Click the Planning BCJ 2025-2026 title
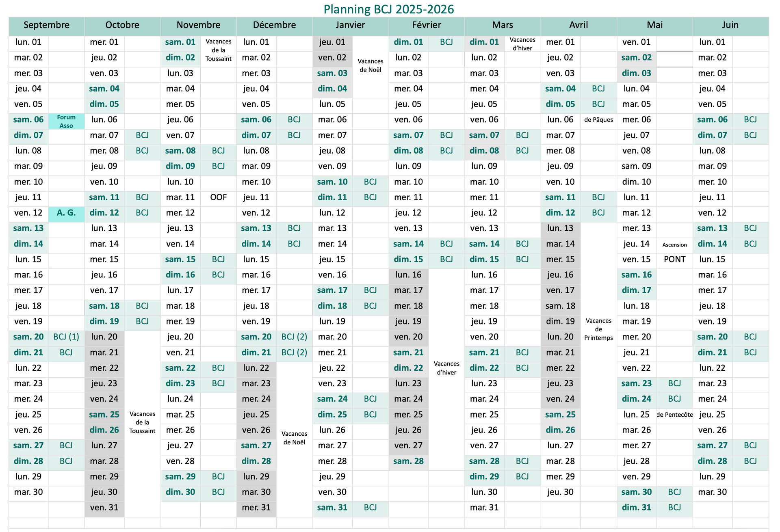The height and width of the screenshot is (532, 780). [x=388, y=9]
